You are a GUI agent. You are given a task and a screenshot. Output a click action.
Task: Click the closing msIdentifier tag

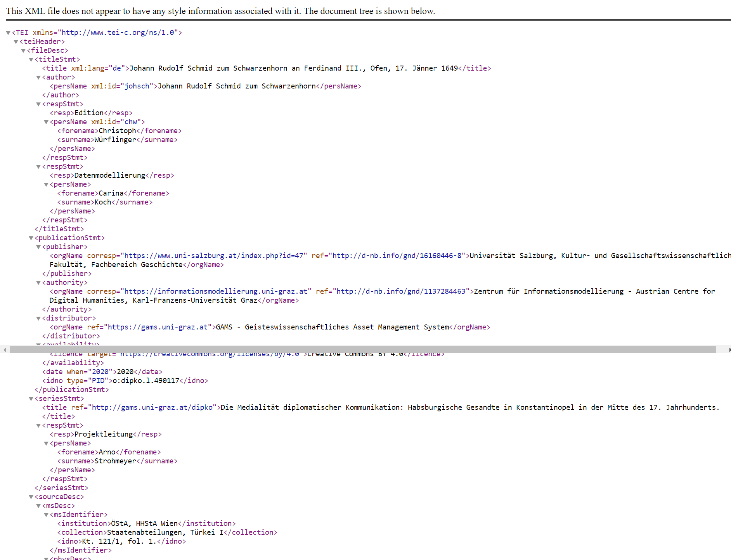point(81,550)
